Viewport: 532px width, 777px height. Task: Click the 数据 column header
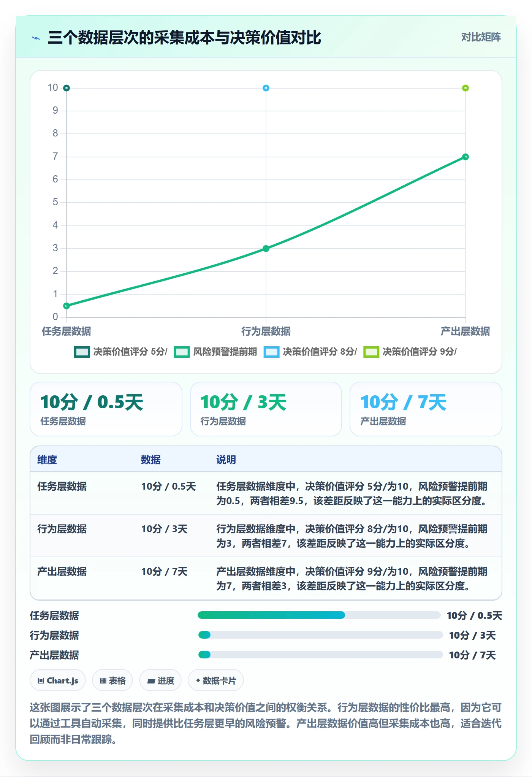[x=151, y=460]
